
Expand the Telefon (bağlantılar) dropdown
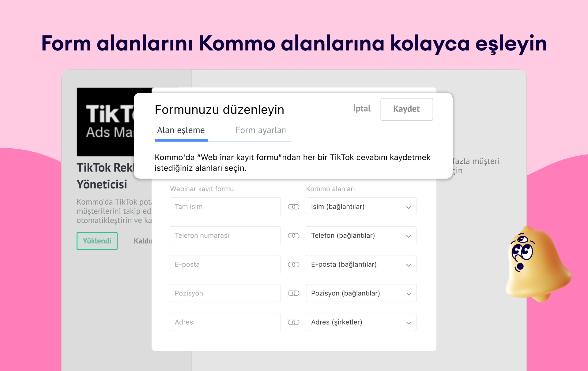pos(361,236)
